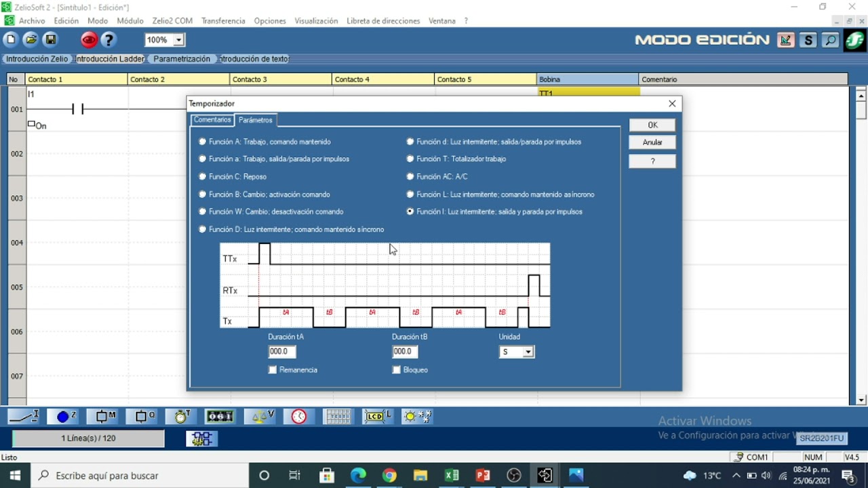Select the text blocks palette

pyautogui.click(x=338, y=416)
